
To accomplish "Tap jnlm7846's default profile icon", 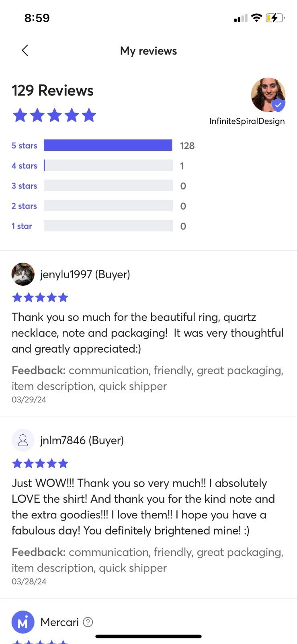I will (23, 440).
